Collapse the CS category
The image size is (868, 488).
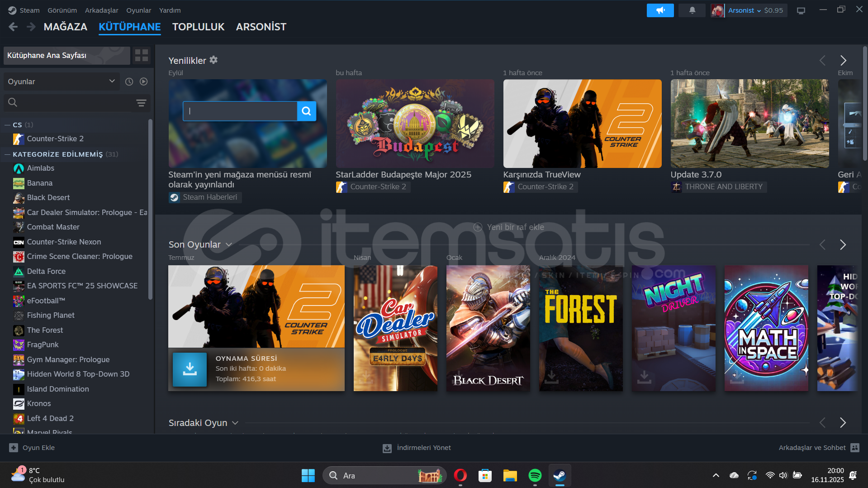(x=7, y=125)
